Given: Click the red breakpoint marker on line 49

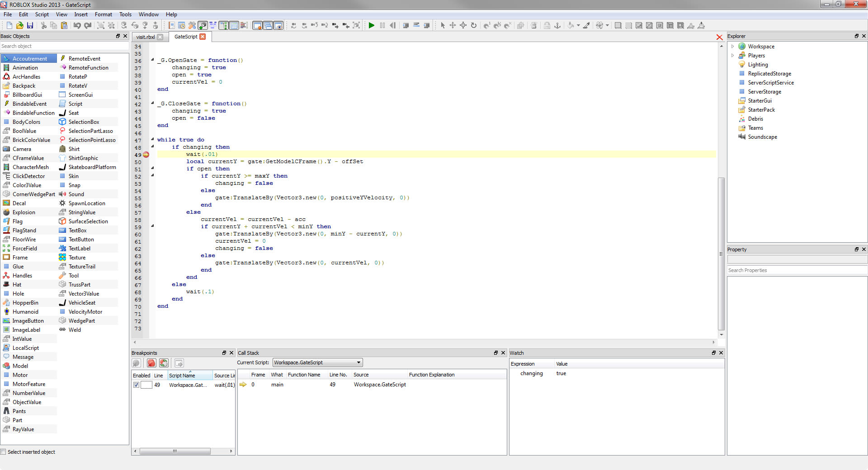Looking at the screenshot, I should [x=146, y=155].
